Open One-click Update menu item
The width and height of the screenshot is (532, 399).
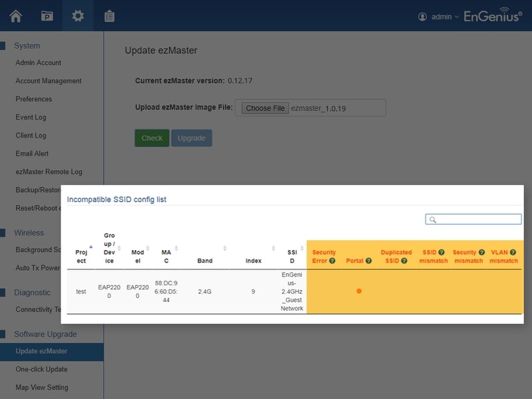point(42,369)
